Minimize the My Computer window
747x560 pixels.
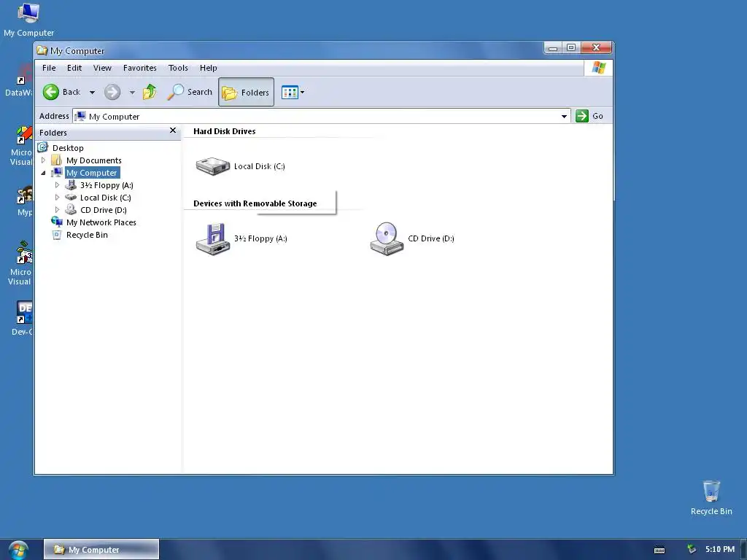[x=553, y=47]
